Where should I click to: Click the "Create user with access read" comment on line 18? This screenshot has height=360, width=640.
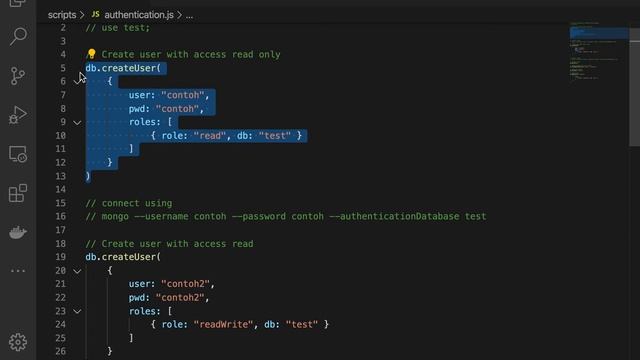(x=169, y=244)
